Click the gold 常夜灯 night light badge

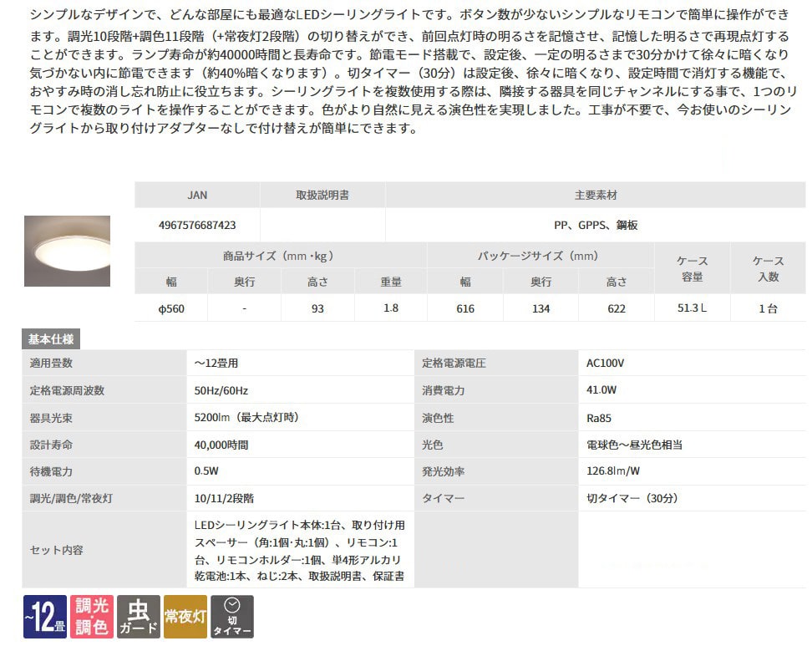185,617
